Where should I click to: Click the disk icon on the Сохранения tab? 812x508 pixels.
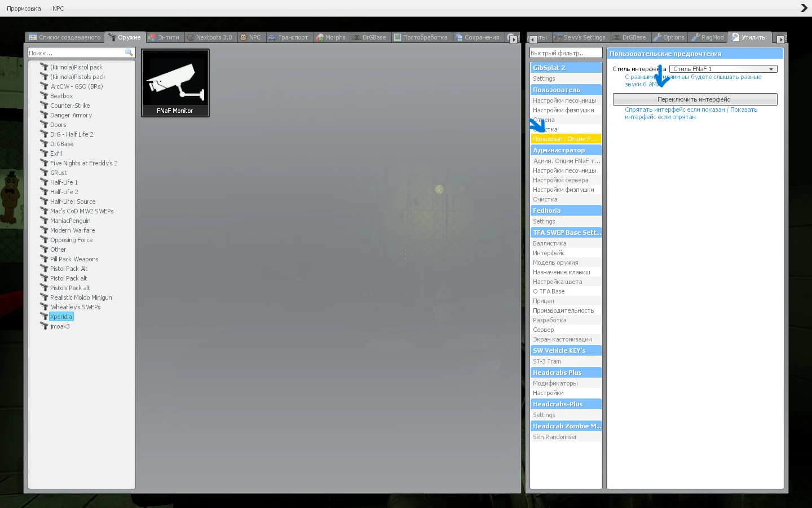(459, 37)
